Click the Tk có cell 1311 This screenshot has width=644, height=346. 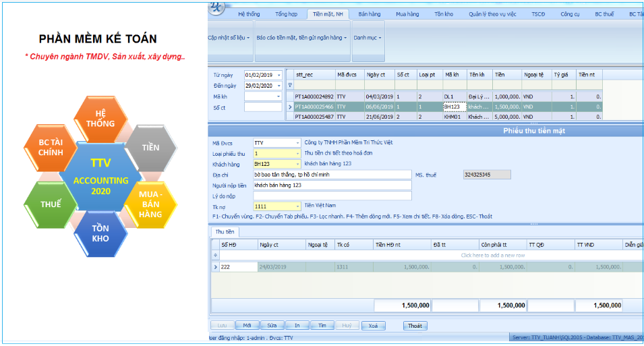[x=354, y=267]
